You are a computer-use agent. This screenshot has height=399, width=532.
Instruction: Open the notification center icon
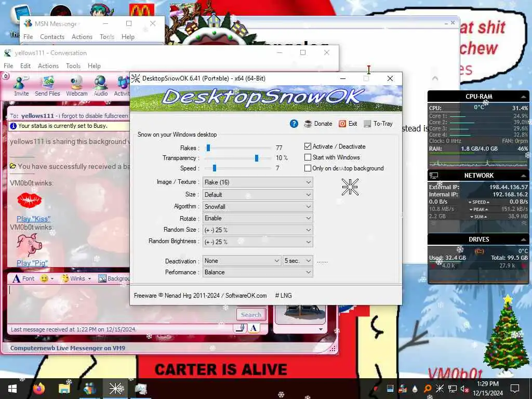pos(515,389)
